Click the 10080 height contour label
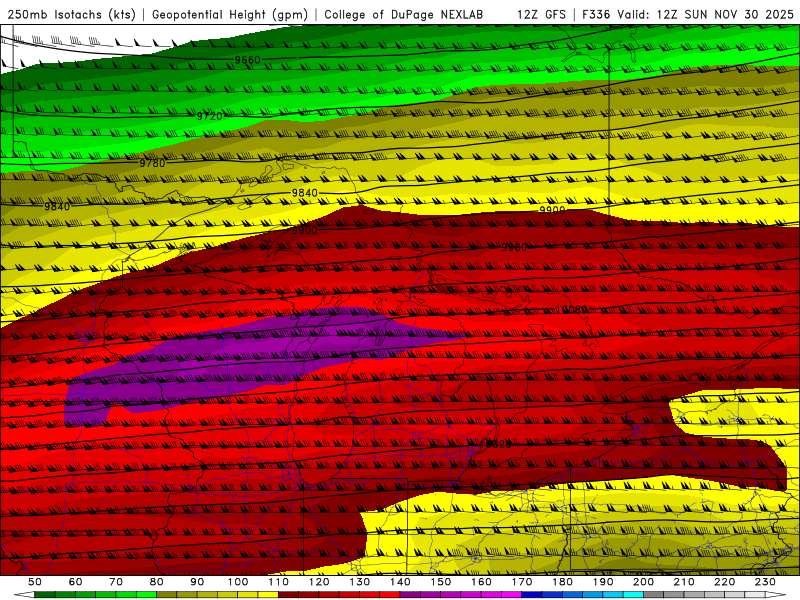 (x=571, y=309)
